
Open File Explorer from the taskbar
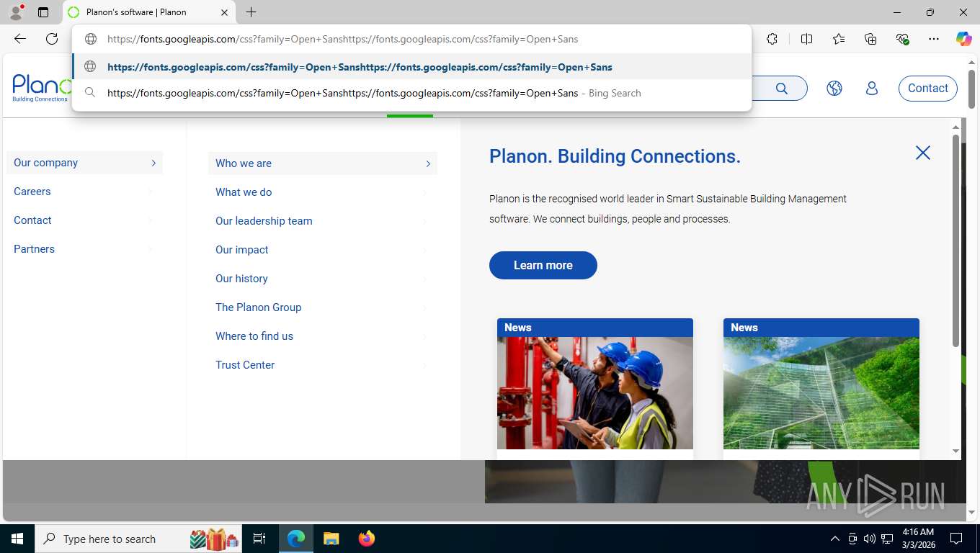coord(331,539)
